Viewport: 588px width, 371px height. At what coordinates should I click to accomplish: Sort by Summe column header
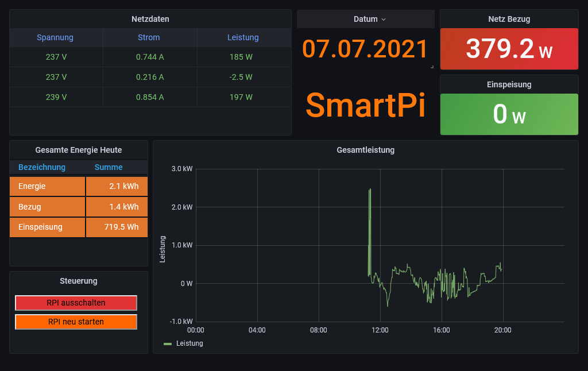pos(109,167)
